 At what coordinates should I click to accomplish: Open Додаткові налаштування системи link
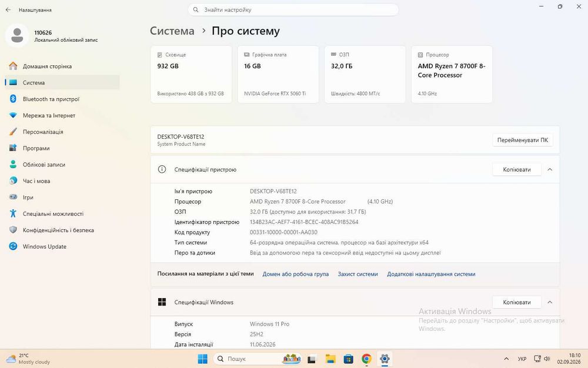point(431,274)
